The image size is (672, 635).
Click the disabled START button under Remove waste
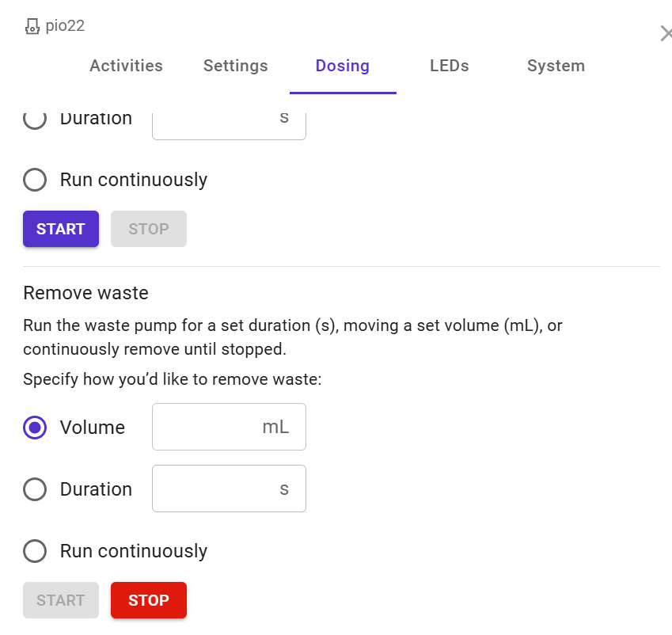pyautogui.click(x=61, y=600)
